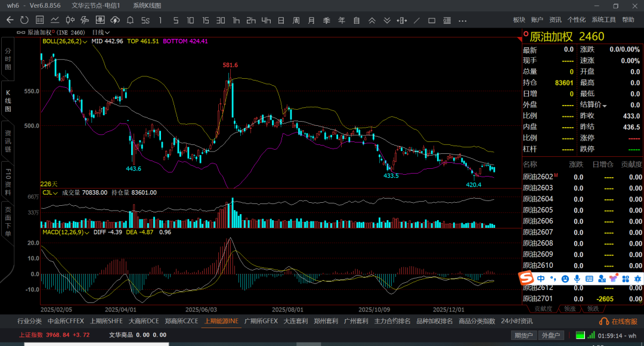
Task: Click the refresh icon in the toolbar
Action: pos(24,20)
